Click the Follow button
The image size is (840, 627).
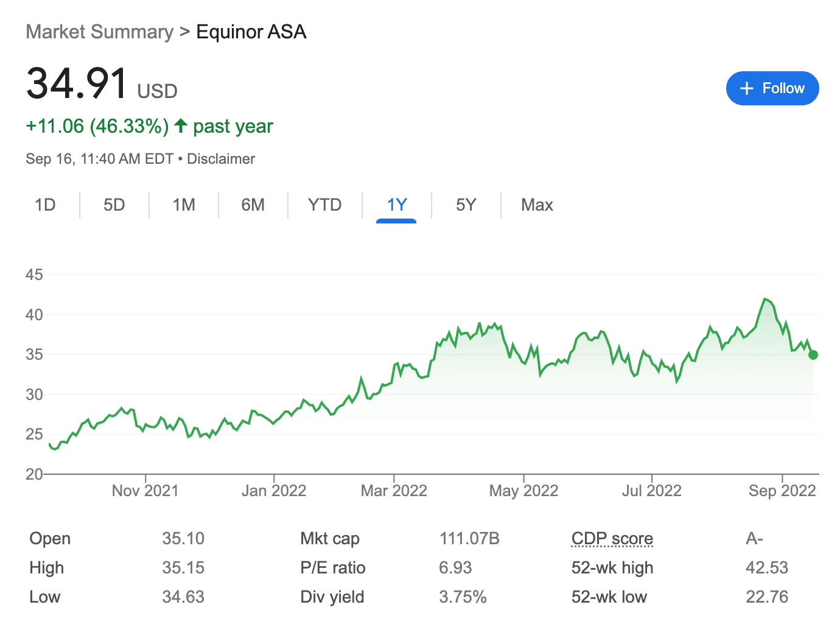coord(772,88)
